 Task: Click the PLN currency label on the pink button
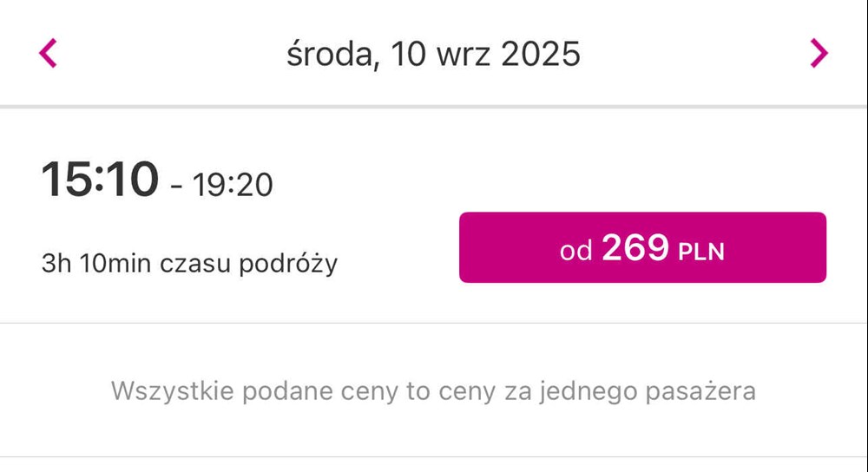click(x=701, y=252)
